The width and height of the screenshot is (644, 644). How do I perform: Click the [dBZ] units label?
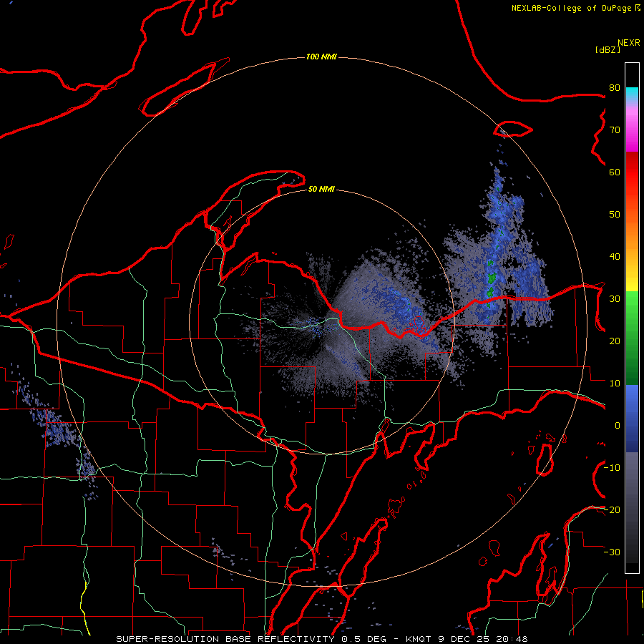point(608,49)
